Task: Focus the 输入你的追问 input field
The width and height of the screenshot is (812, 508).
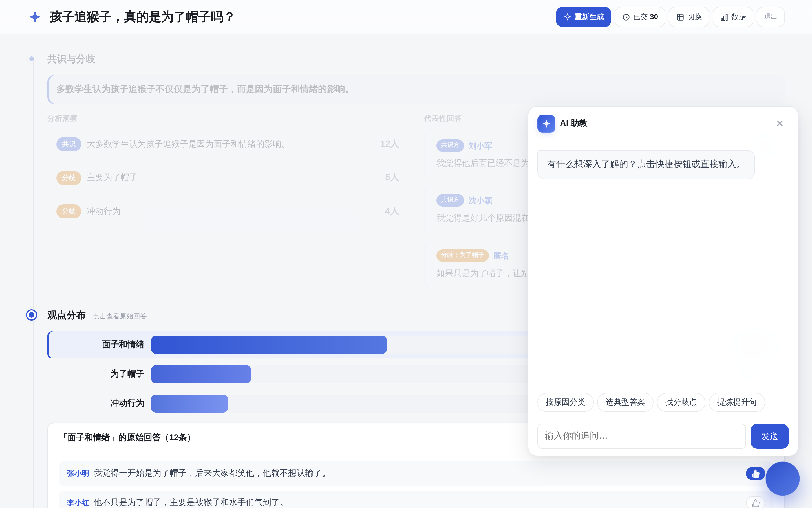Action: [641, 436]
